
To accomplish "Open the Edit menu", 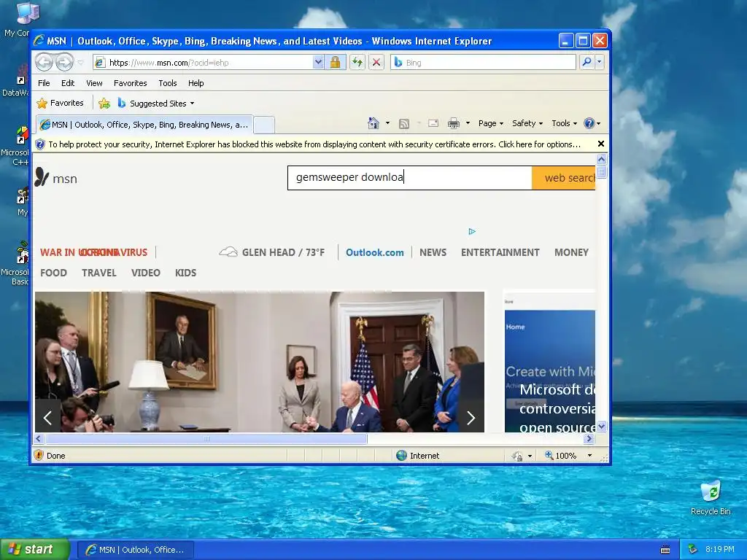I will (x=68, y=83).
